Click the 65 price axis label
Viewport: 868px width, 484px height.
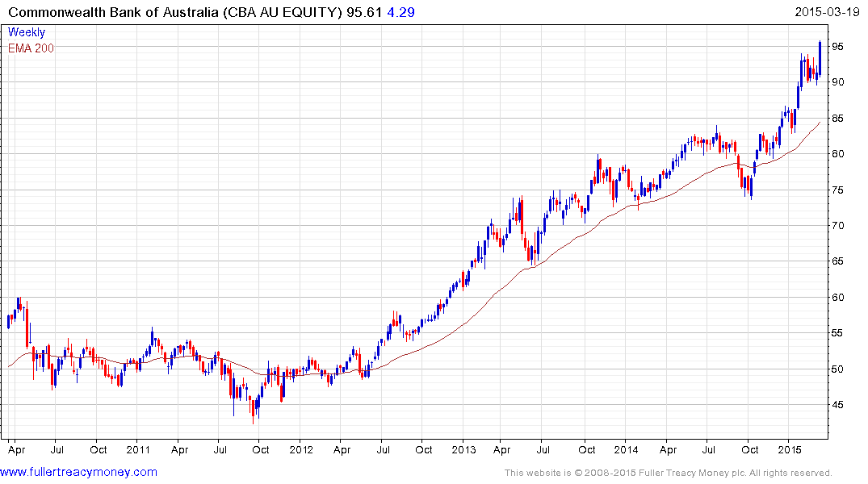click(838, 261)
